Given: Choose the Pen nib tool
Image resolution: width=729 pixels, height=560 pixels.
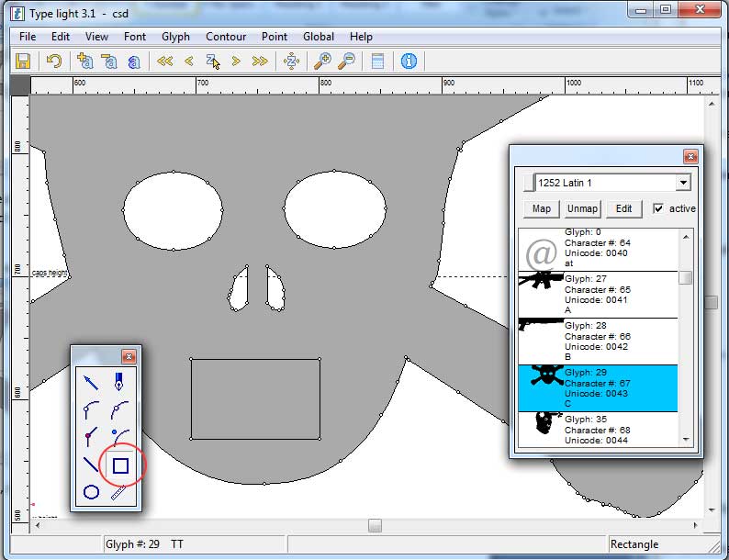Looking at the screenshot, I should coord(119,381).
